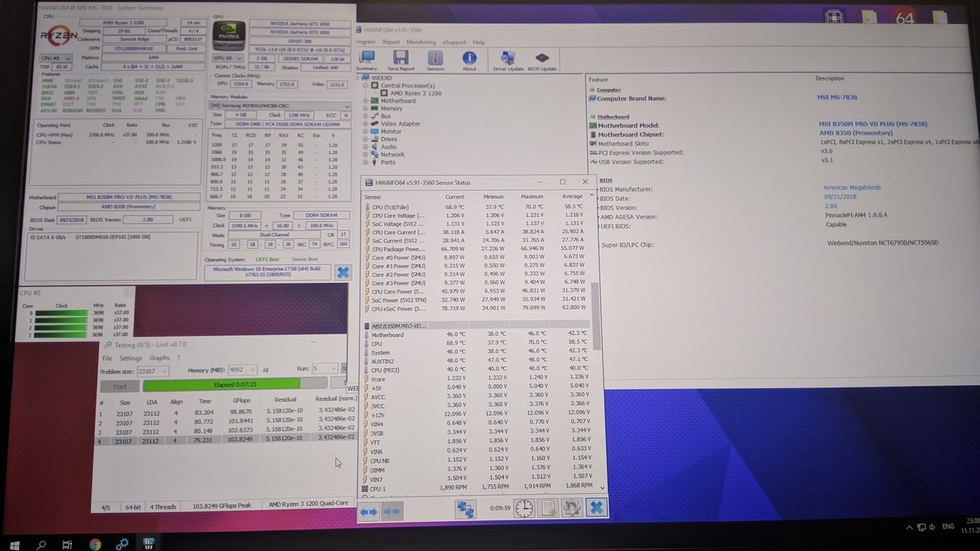This screenshot has height=551, width=980.
Task: Open the Problem size dropdown in LinX
Action: click(x=154, y=370)
